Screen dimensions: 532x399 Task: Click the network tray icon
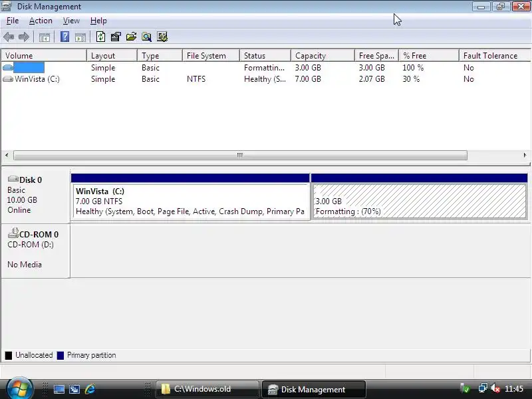pyautogui.click(x=483, y=388)
